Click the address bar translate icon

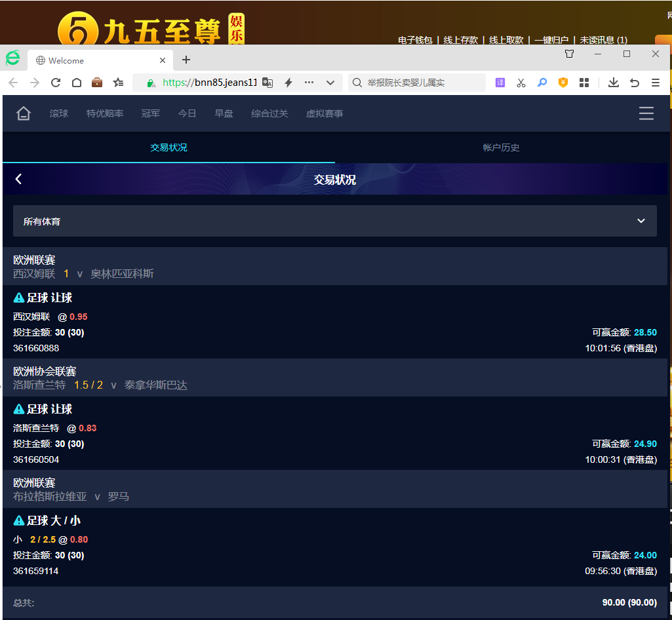(267, 83)
